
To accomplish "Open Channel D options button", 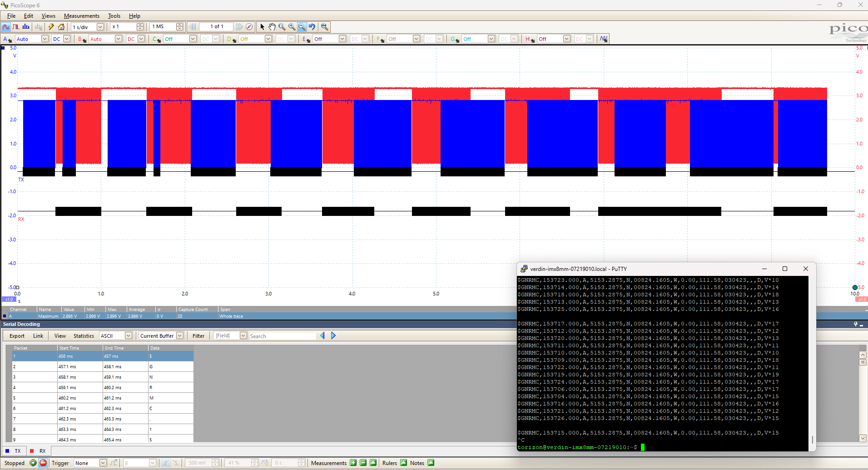I will click(232, 39).
